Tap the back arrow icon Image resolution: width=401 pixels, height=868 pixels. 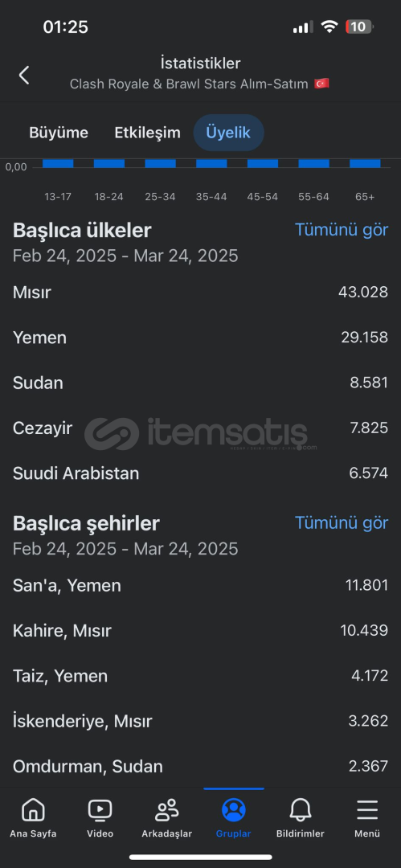24,75
